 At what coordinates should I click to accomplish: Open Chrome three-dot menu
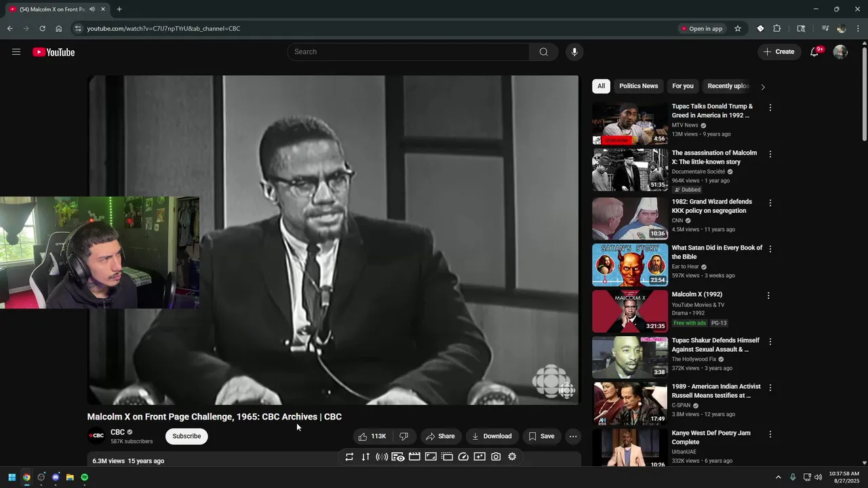click(858, 28)
